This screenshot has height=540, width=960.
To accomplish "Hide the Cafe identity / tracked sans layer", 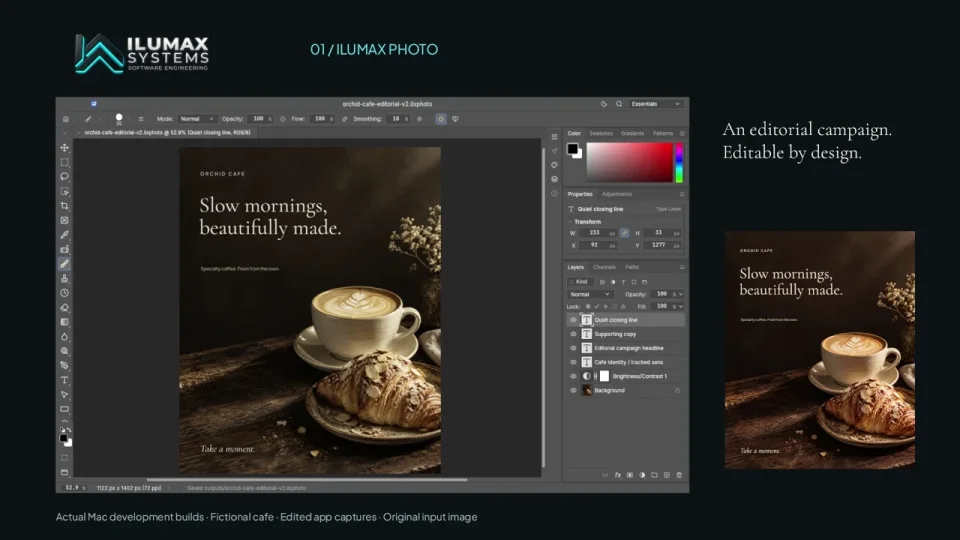I will coord(573,362).
